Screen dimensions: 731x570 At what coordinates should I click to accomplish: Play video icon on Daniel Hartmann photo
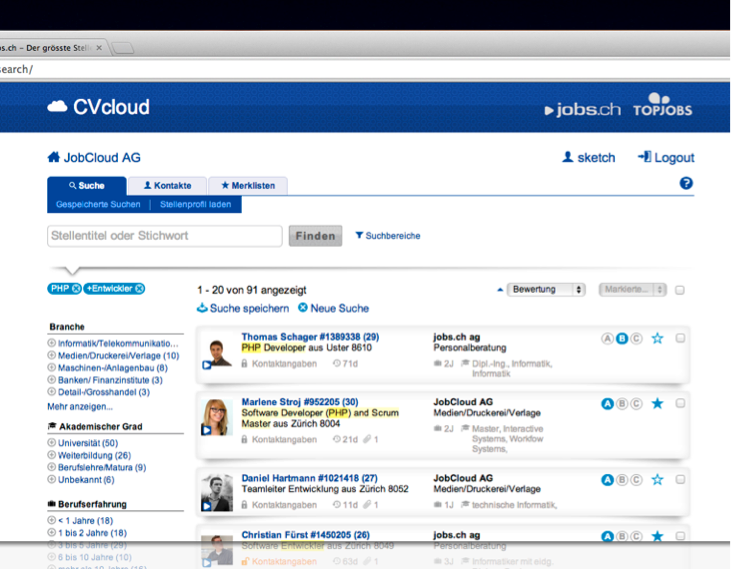pyautogui.click(x=207, y=506)
